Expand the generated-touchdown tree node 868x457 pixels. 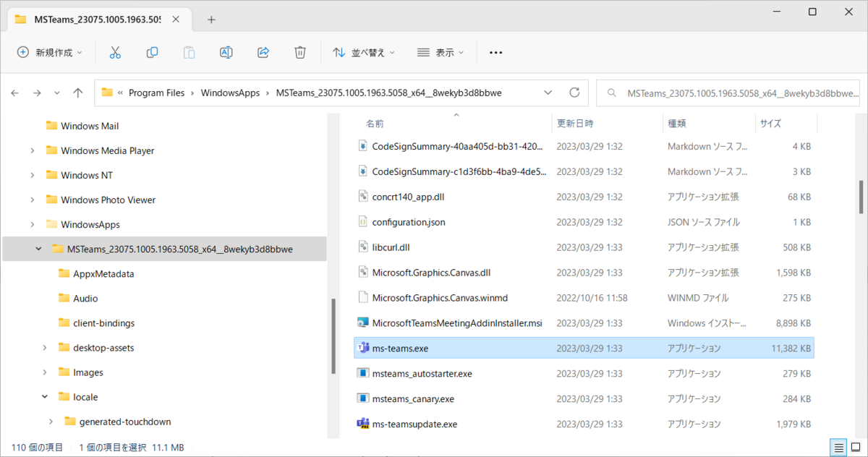[51, 422]
